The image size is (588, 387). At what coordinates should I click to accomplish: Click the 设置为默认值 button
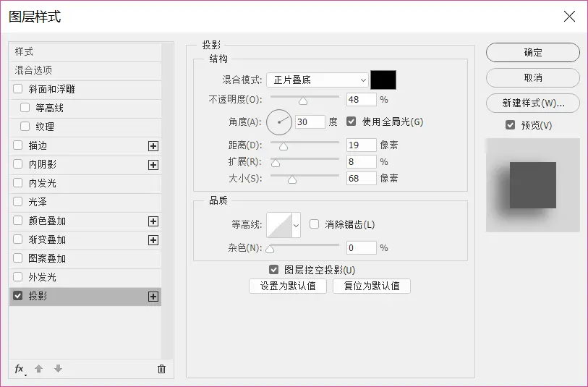point(288,286)
